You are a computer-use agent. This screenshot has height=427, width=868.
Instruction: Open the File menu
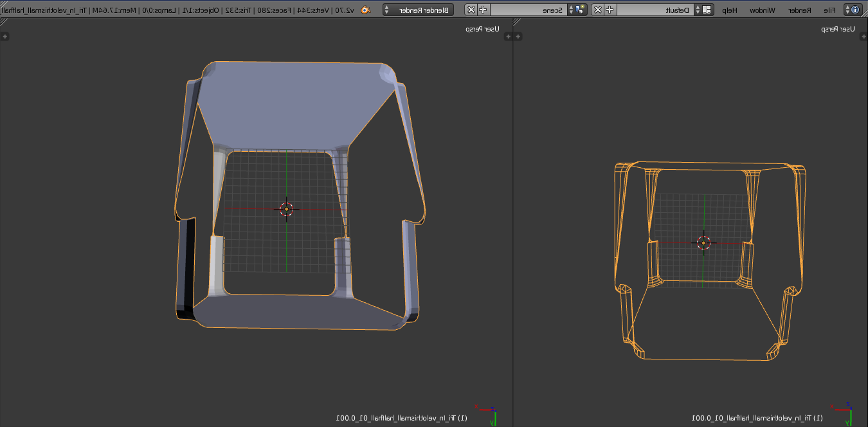pos(830,10)
